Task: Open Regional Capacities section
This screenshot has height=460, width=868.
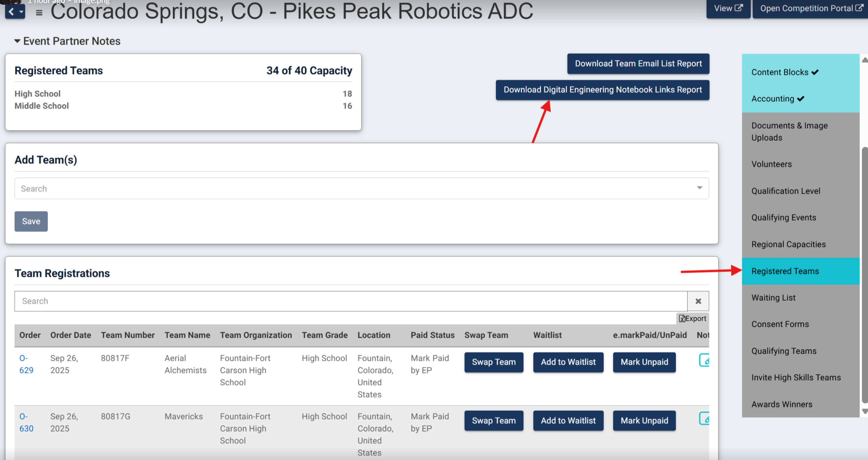Action: pos(801,244)
